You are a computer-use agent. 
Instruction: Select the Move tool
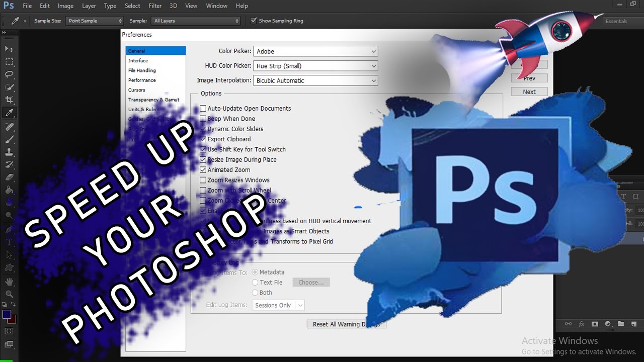(9, 49)
